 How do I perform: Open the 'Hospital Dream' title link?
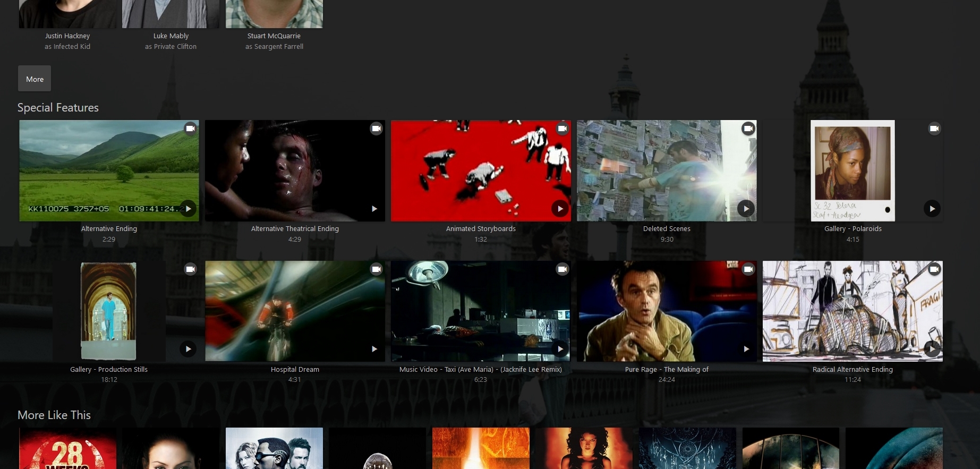(x=295, y=370)
